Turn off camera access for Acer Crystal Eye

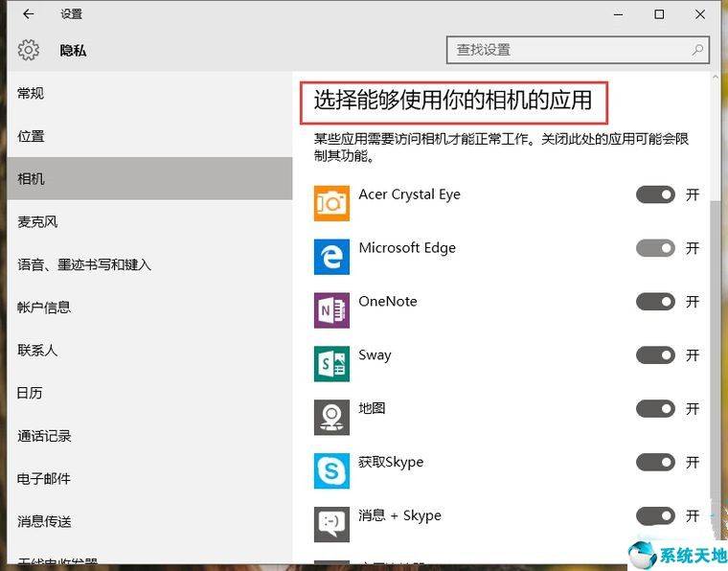pos(655,195)
